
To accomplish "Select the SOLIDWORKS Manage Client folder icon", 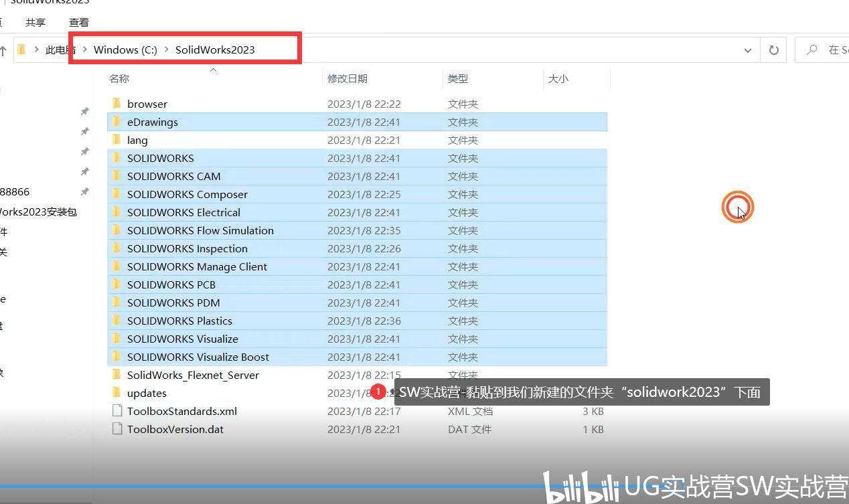I will tap(117, 266).
